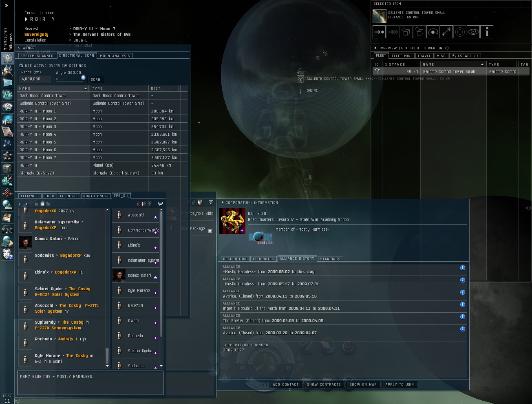Open the Corporation Information window menu triangle
532x404 pixels.
222,203
